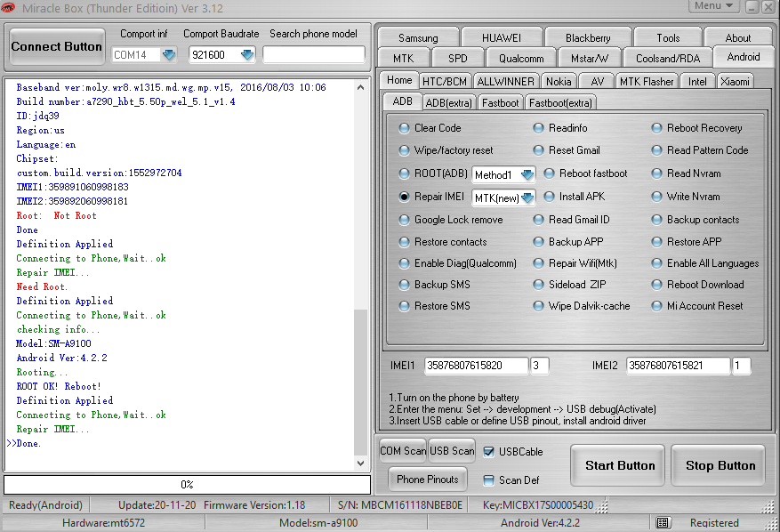Open the HTC/BCM sub-tab
This screenshot has height=532, width=780.
(x=444, y=82)
